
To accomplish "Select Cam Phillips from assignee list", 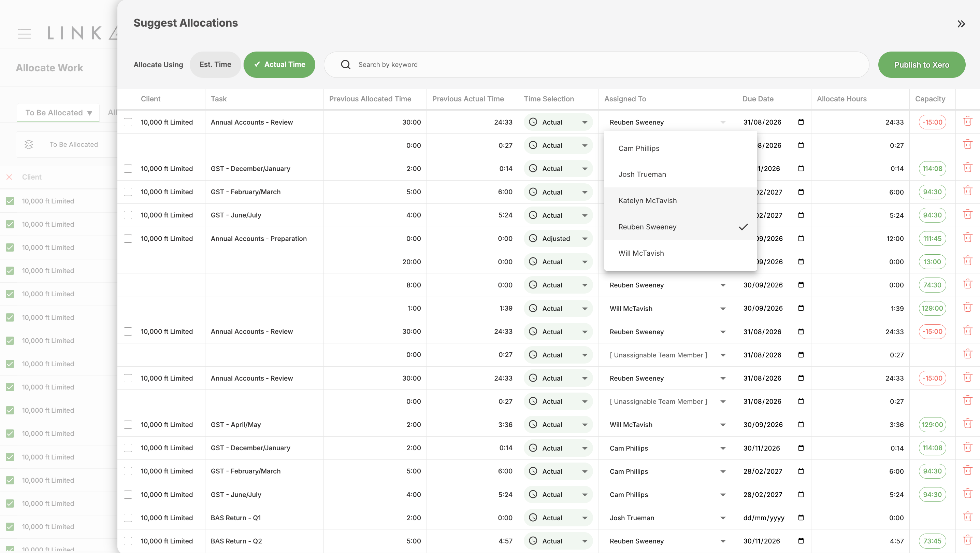I will (680, 148).
